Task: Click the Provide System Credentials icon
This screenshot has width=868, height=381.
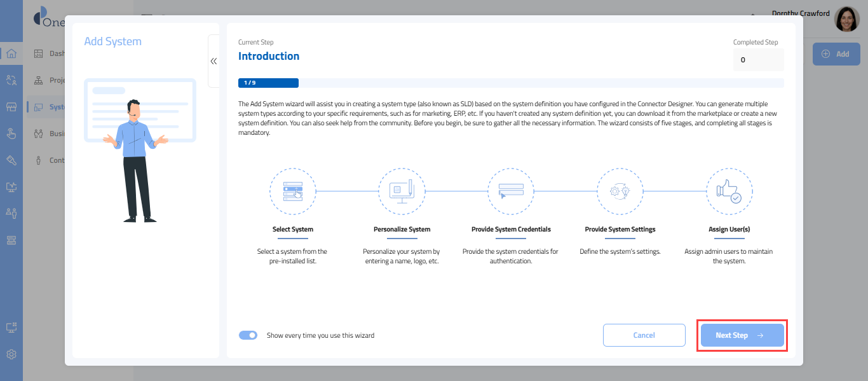Action: click(x=511, y=191)
